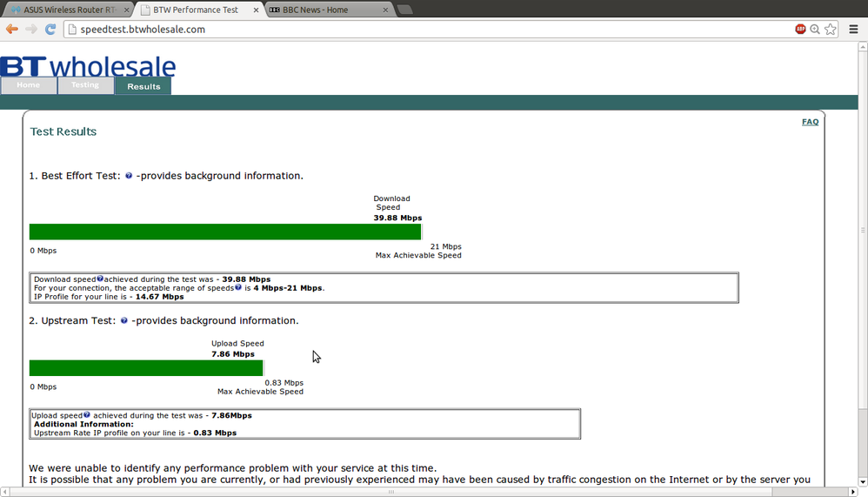868x497 pixels.
Task: Click the green download speed bar
Action: (x=225, y=232)
